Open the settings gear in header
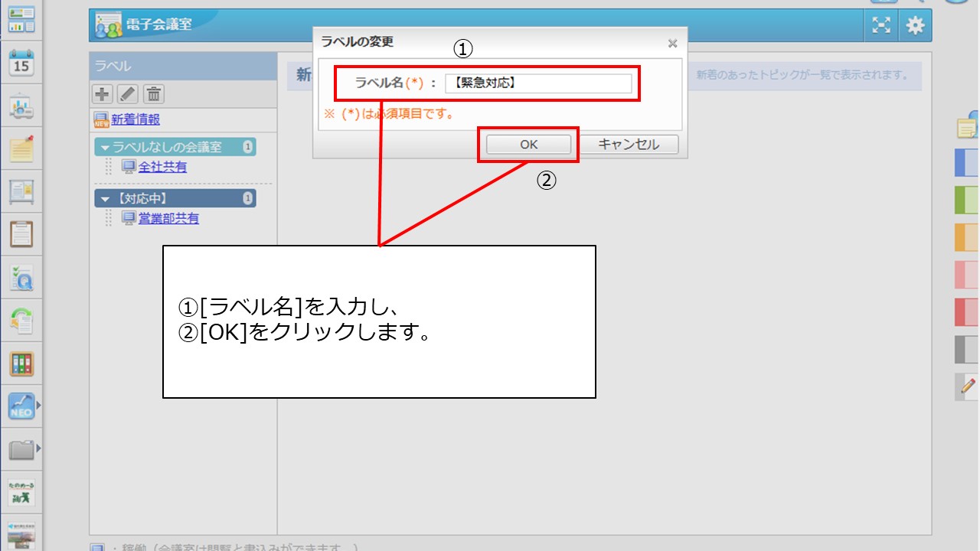 915,25
